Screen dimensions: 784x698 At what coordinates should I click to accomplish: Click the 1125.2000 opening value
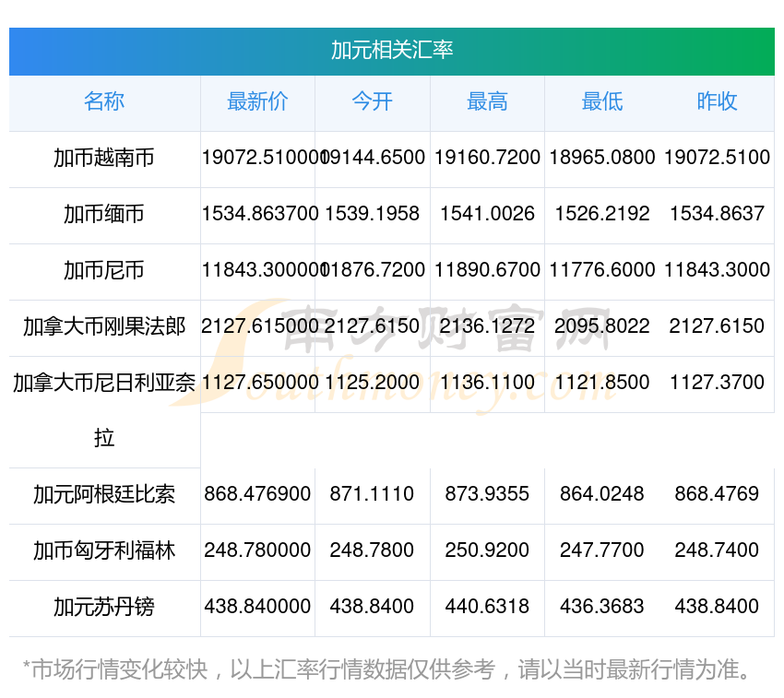373,383
